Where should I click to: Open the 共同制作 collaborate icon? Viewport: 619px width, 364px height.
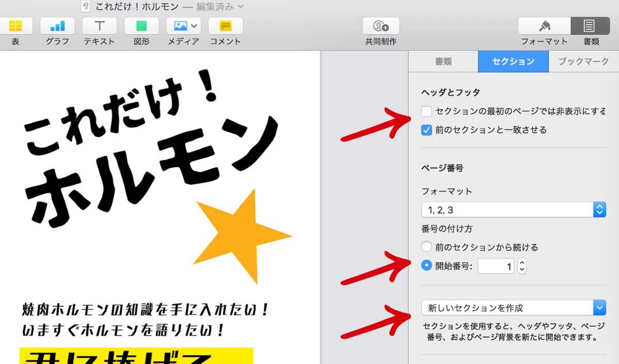coord(381,26)
